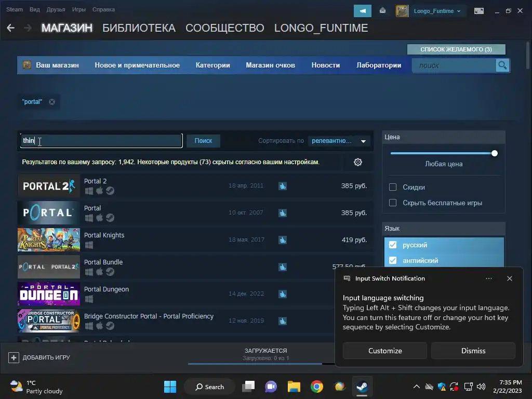532x399 pixels.
Task: Click Customize in the notification
Action: point(385,351)
